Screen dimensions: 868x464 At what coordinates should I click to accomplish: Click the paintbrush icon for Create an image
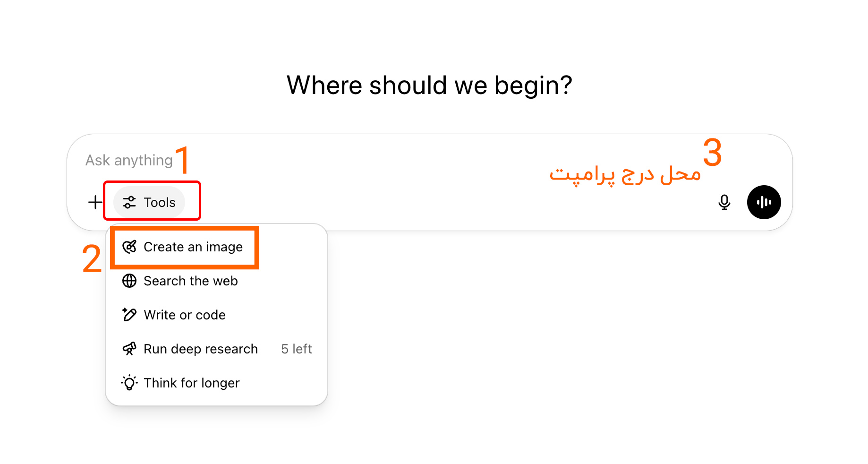129,247
